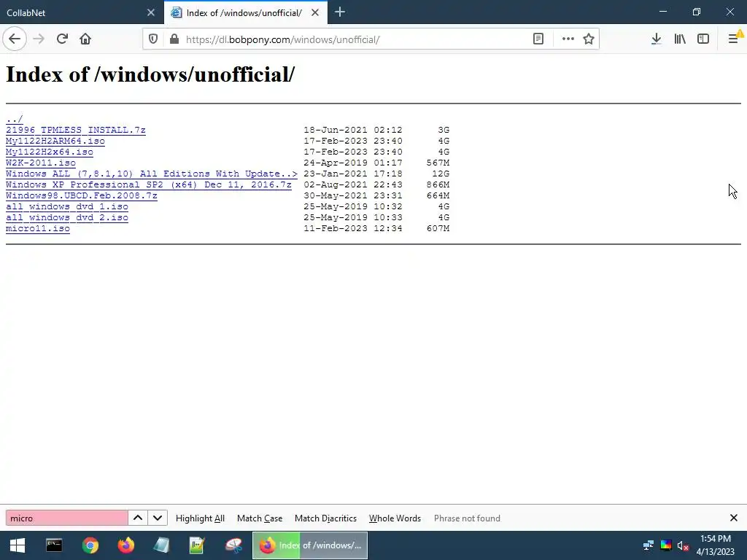The width and height of the screenshot is (747, 560).
Task: Show the sidebars panel
Action: [703, 39]
